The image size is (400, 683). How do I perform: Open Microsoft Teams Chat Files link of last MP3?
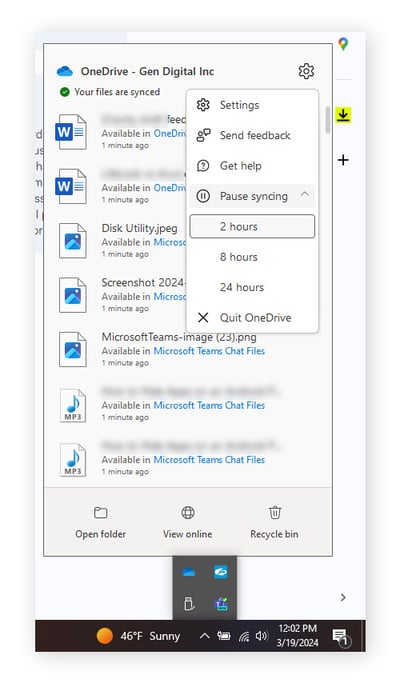(209, 460)
